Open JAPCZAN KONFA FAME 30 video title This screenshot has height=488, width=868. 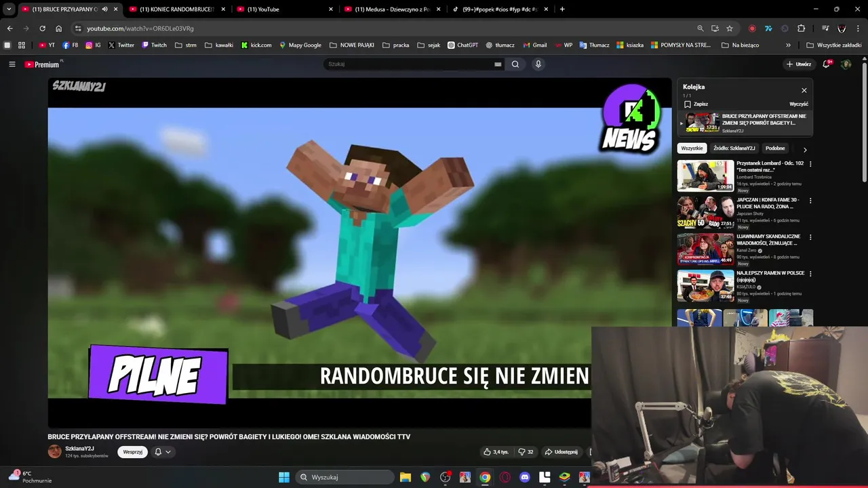pos(768,203)
